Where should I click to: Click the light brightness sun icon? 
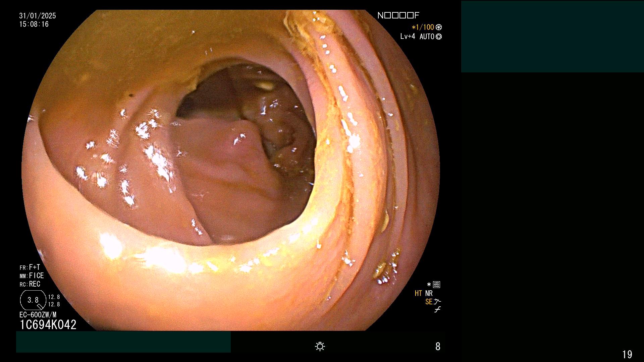pos(320,346)
